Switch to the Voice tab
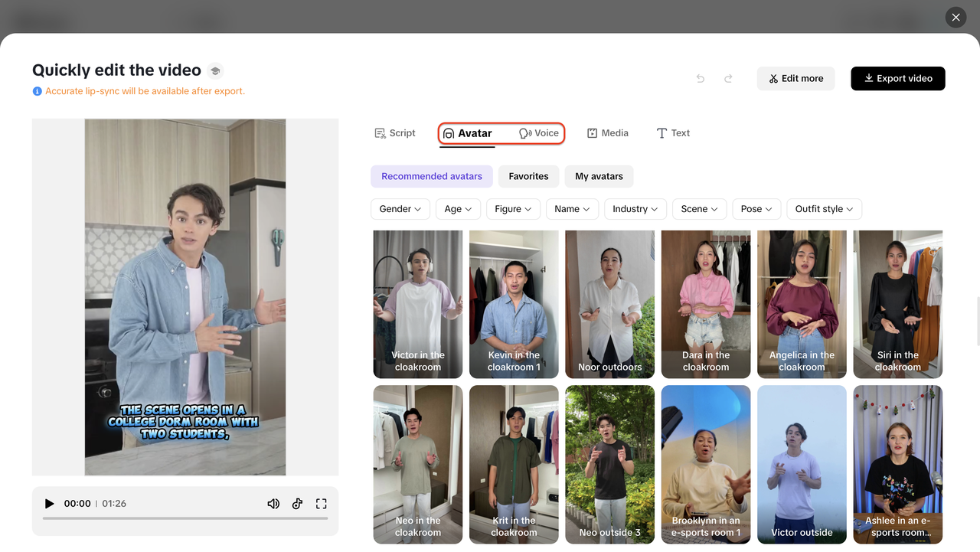The width and height of the screenshot is (980, 552). click(x=539, y=133)
